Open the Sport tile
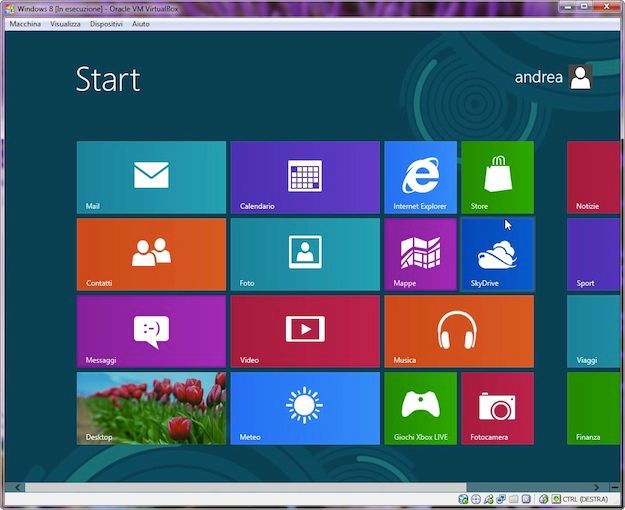 [x=593, y=254]
